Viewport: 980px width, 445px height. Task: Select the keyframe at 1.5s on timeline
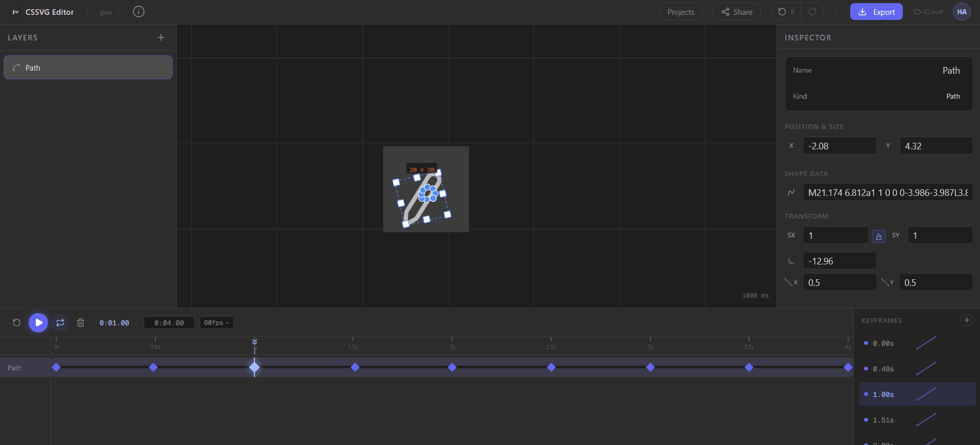(x=355, y=367)
